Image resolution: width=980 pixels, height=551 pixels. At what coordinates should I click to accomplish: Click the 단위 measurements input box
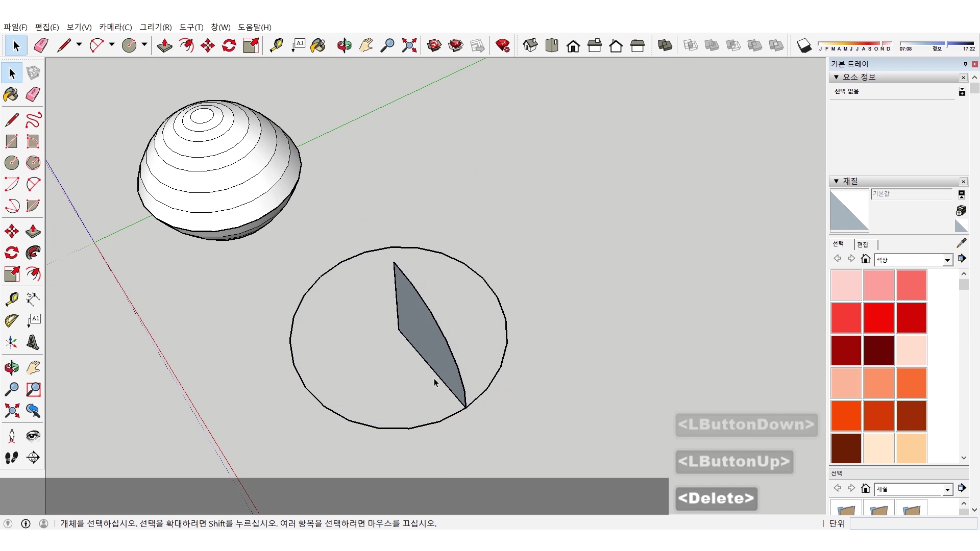click(x=913, y=523)
